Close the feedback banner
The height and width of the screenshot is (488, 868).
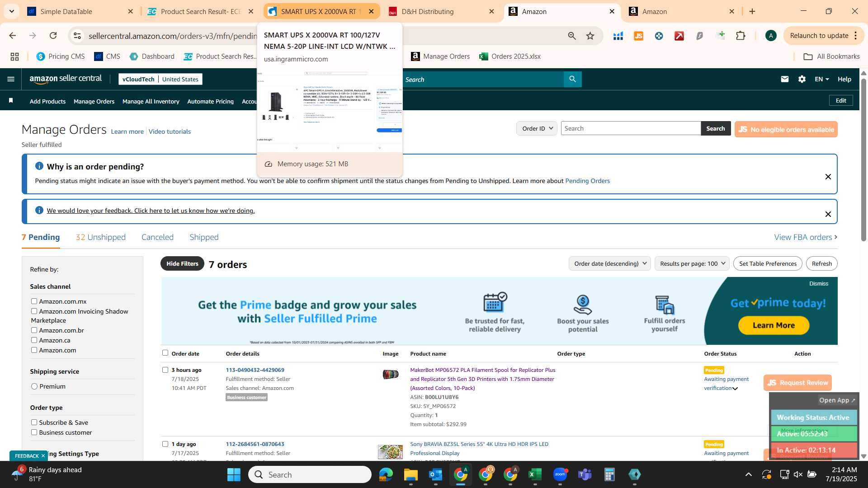(x=828, y=214)
